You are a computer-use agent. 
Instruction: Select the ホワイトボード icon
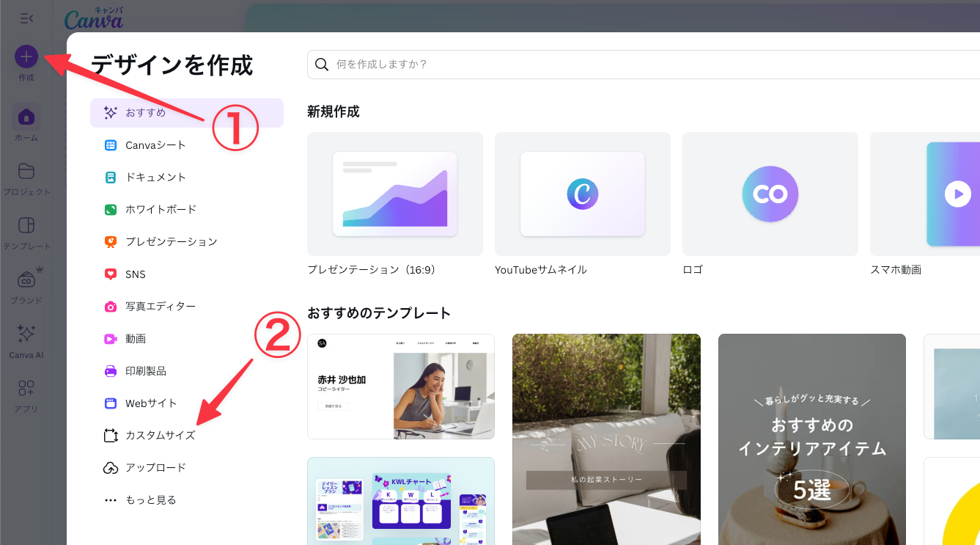coord(111,210)
